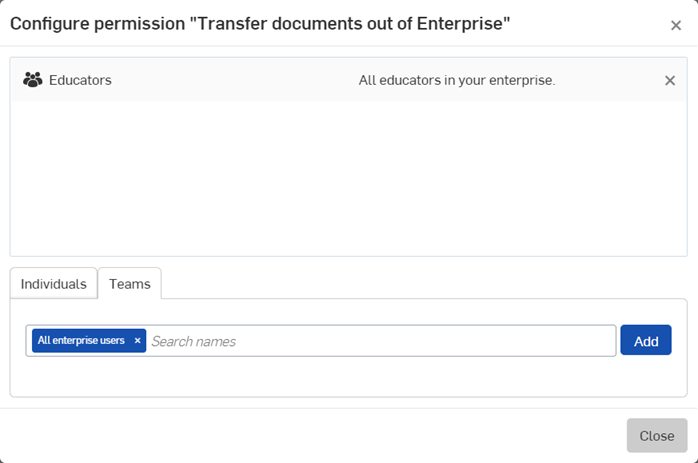Remove Educators from the permission list

670,80
